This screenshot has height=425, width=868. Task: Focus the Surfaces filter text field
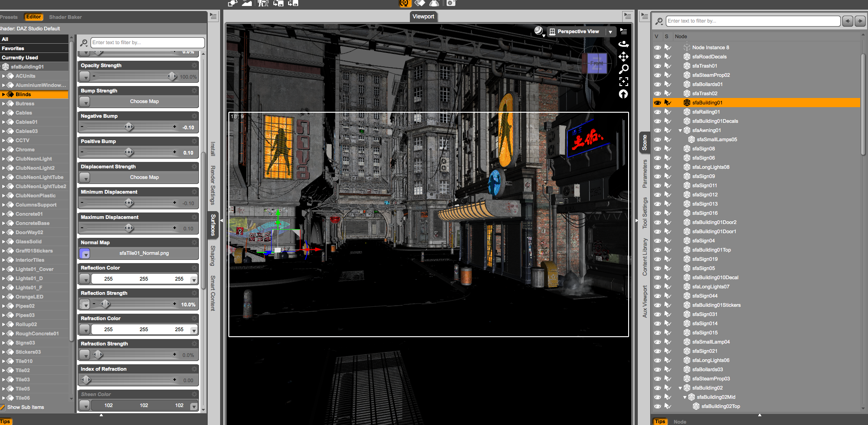147,42
